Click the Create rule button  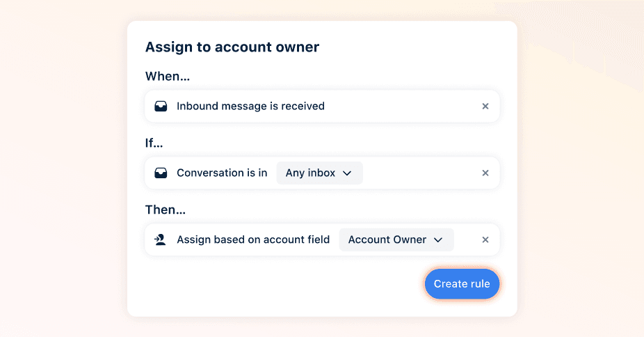coord(462,284)
